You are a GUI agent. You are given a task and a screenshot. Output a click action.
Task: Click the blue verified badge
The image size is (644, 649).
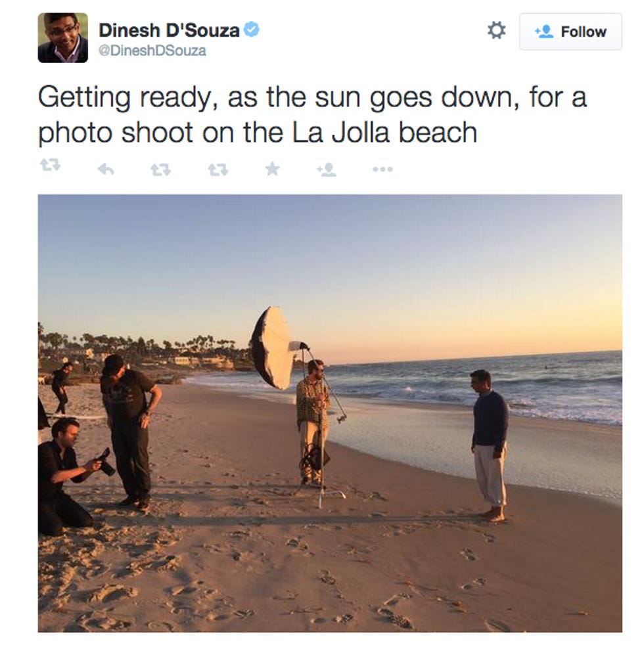[x=252, y=30]
